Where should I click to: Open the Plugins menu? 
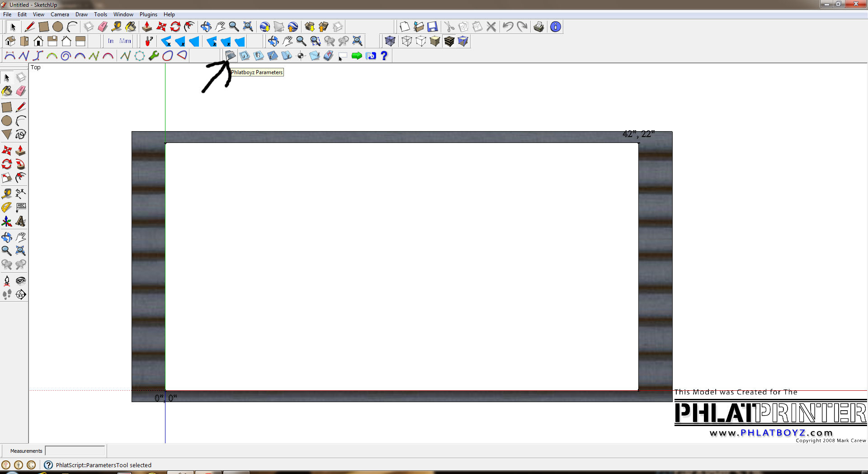point(148,14)
